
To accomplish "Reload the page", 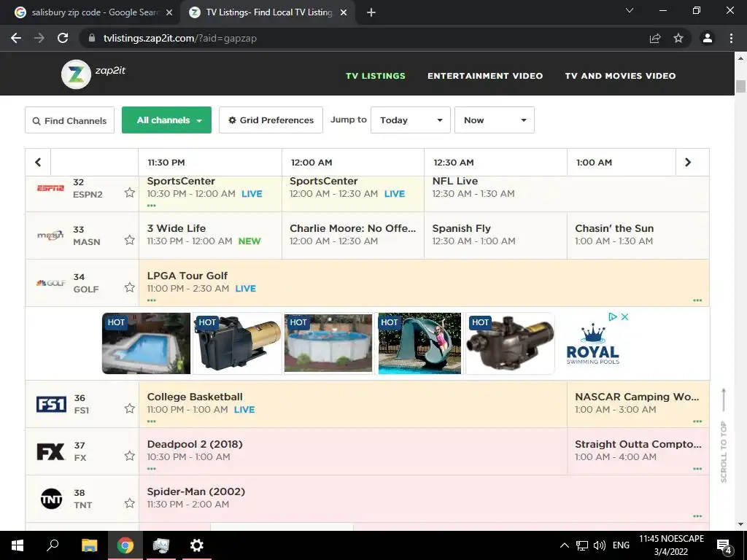I will point(63,38).
